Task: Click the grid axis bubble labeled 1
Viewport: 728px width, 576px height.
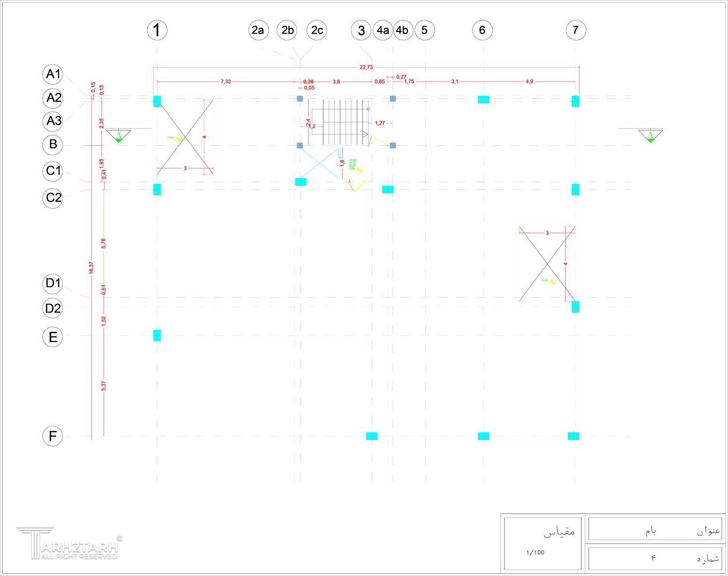Action: point(157,30)
